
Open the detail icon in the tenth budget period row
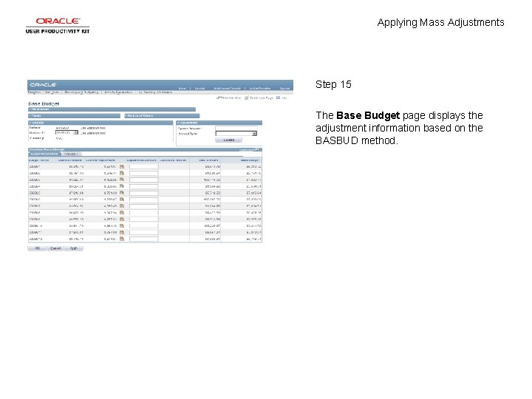[x=122, y=225]
